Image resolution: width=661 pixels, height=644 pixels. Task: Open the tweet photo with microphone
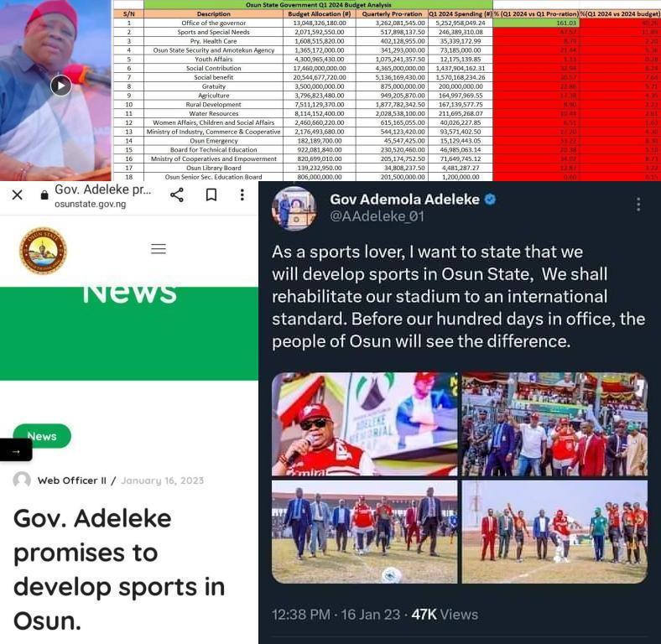(364, 424)
